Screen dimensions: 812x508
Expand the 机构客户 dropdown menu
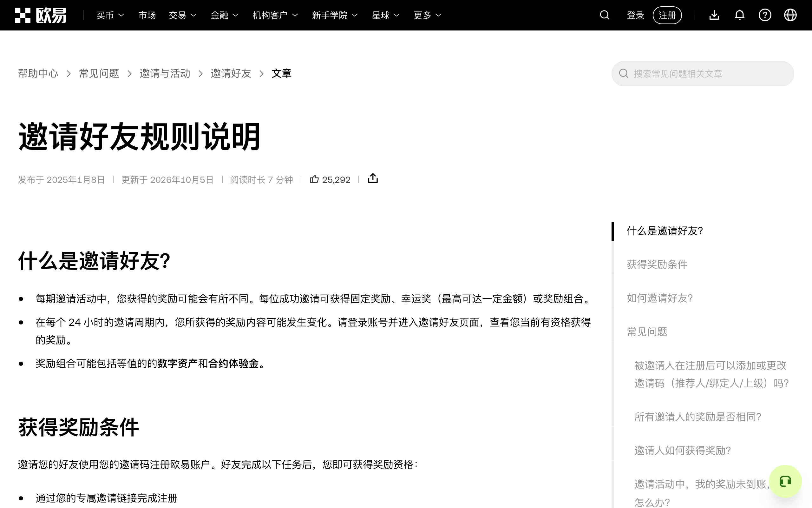pyautogui.click(x=275, y=15)
